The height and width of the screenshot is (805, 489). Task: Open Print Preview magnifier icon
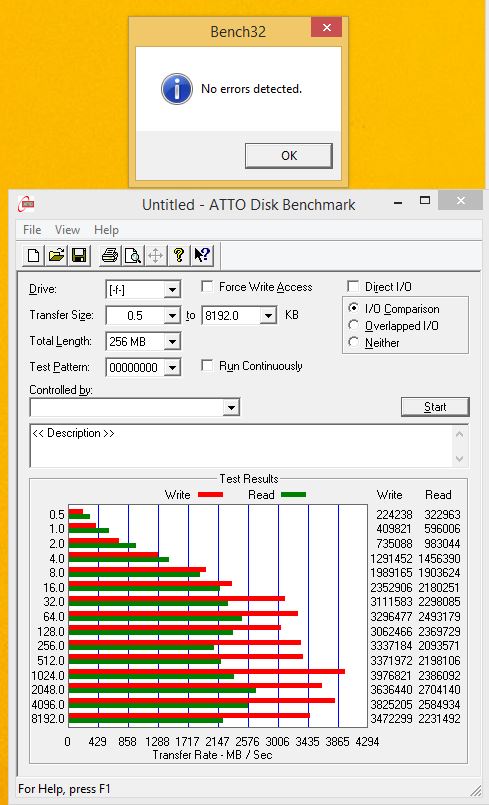coord(133,255)
